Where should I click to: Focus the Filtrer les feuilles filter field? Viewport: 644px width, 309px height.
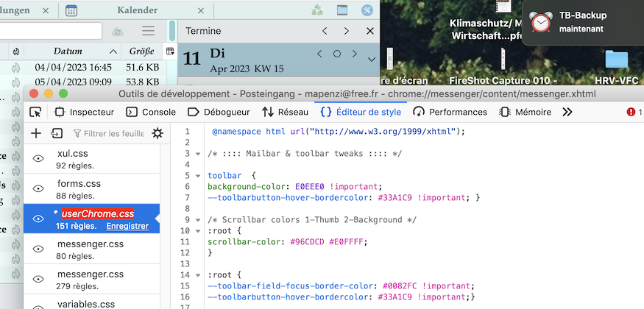[108, 133]
